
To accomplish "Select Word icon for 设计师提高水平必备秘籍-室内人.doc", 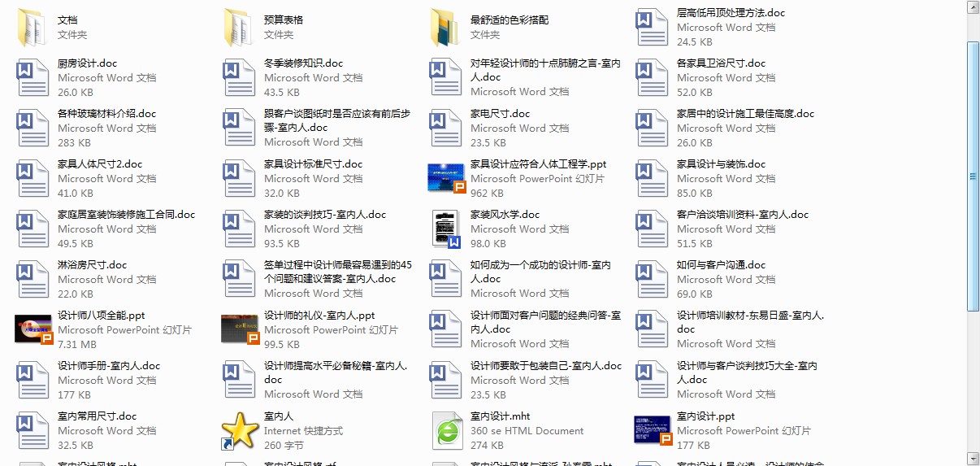I will pos(240,381).
